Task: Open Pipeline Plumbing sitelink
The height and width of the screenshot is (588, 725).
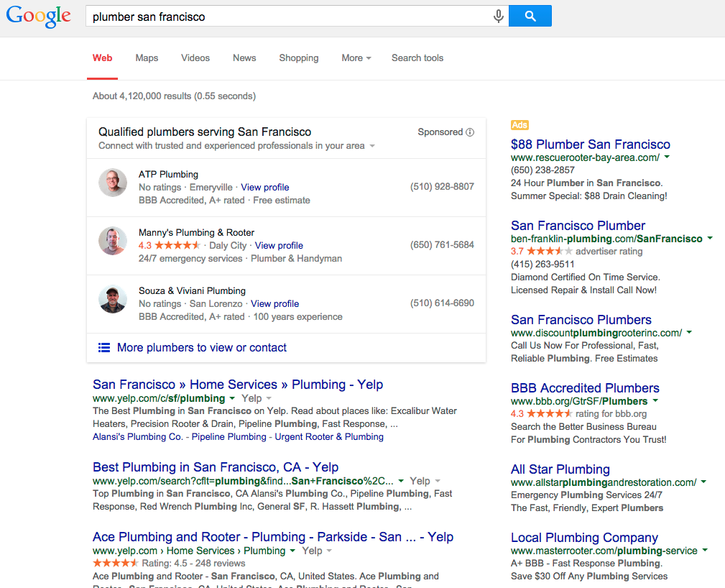Action: 229,437
